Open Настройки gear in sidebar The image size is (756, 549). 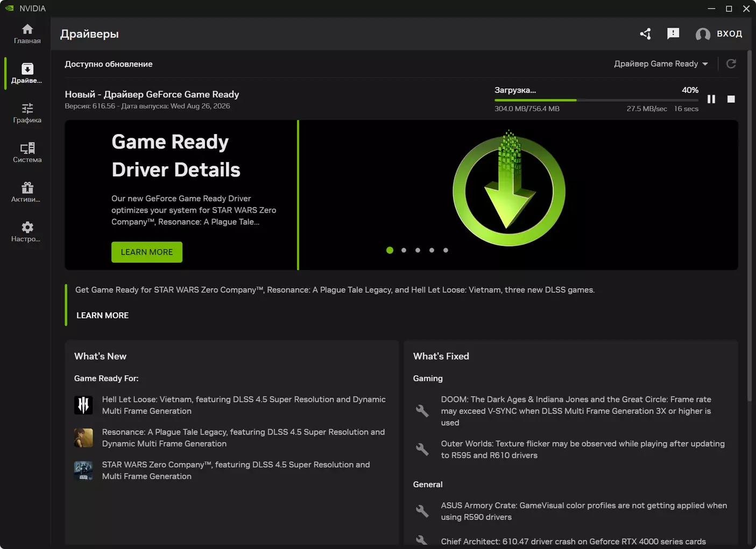tap(27, 232)
